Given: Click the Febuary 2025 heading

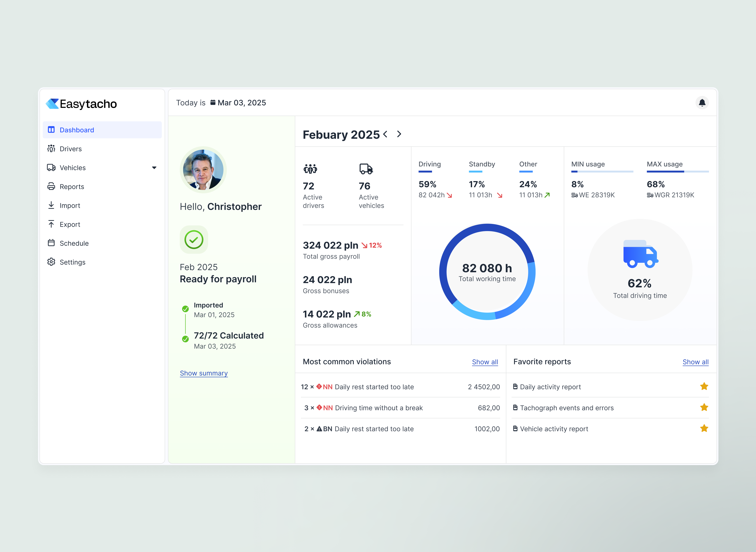Looking at the screenshot, I should pyautogui.click(x=341, y=134).
